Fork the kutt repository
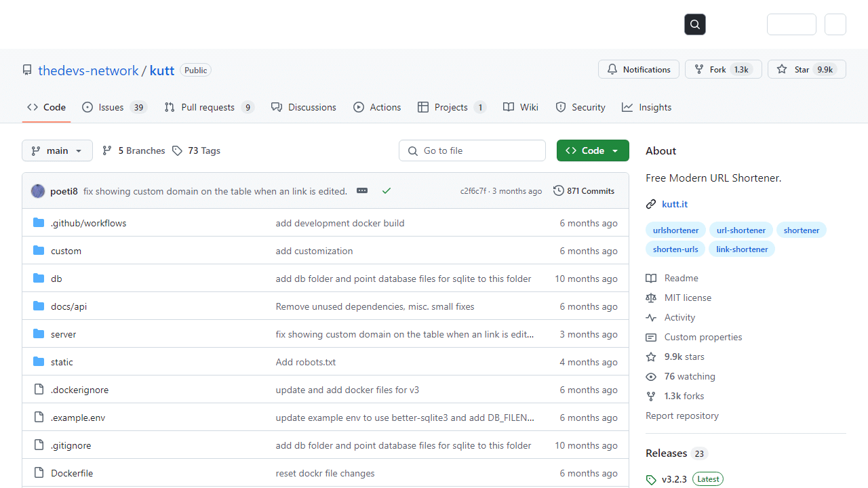Image resolution: width=868 pixels, height=488 pixels. coord(724,69)
